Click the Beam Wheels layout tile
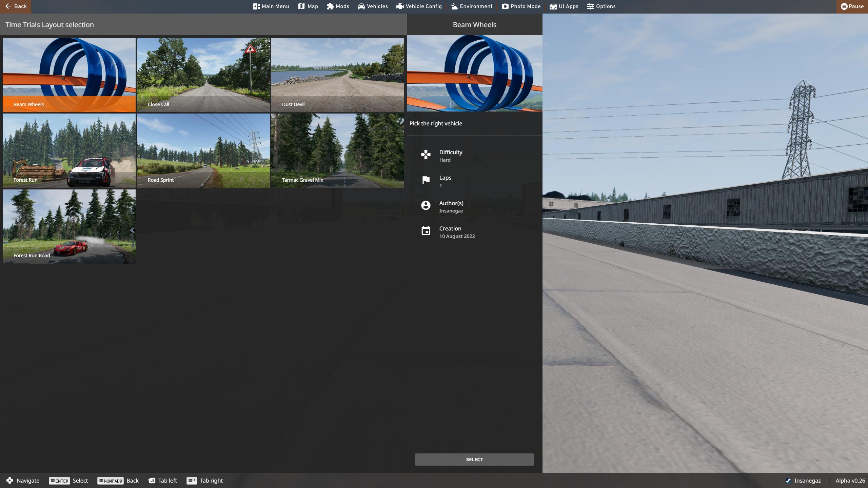 click(69, 75)
